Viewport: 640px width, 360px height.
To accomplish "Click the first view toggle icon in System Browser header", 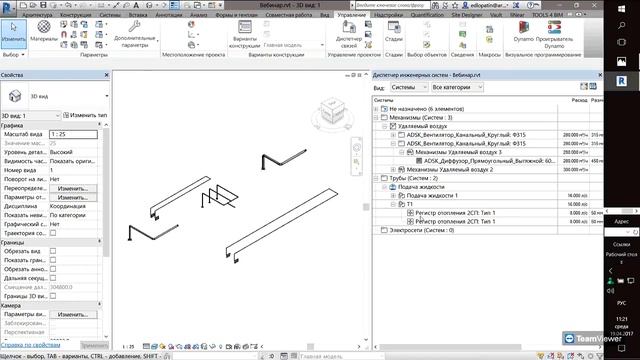I will (x=584, y=87).
